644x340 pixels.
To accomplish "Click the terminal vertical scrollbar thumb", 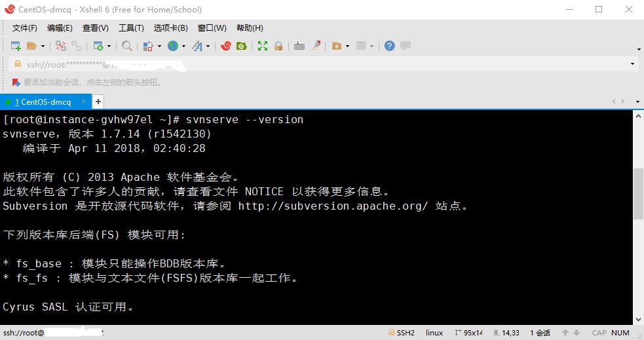I will pyautogui.click(x=638, y=194).
